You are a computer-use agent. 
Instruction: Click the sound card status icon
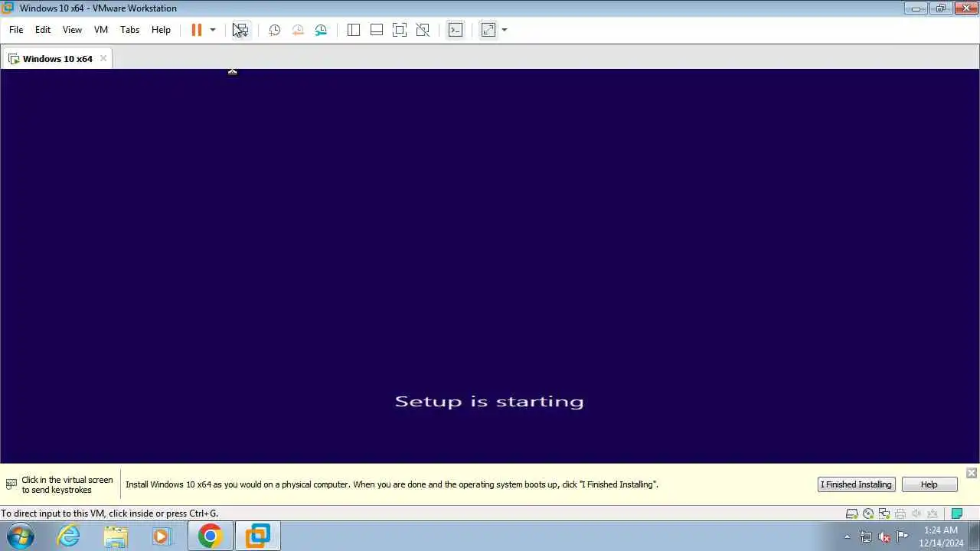tap(916, 514)
